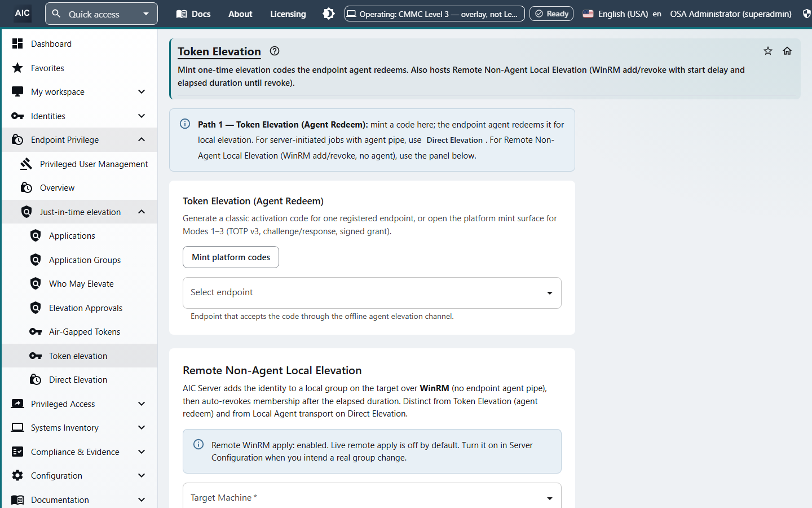Click the Overview clock-shield icon

27,187
